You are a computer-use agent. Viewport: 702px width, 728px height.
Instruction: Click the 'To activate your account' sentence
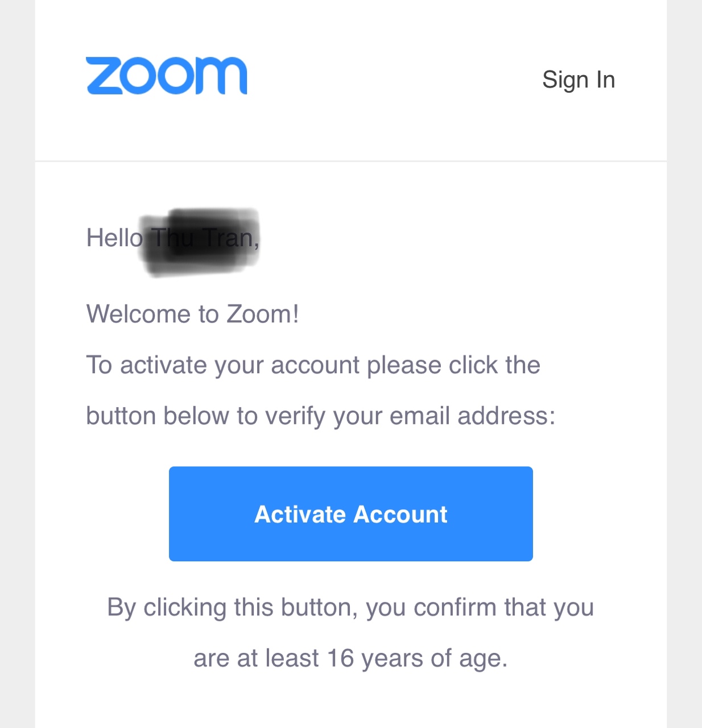pyautogui.click(x=313, y=365)
